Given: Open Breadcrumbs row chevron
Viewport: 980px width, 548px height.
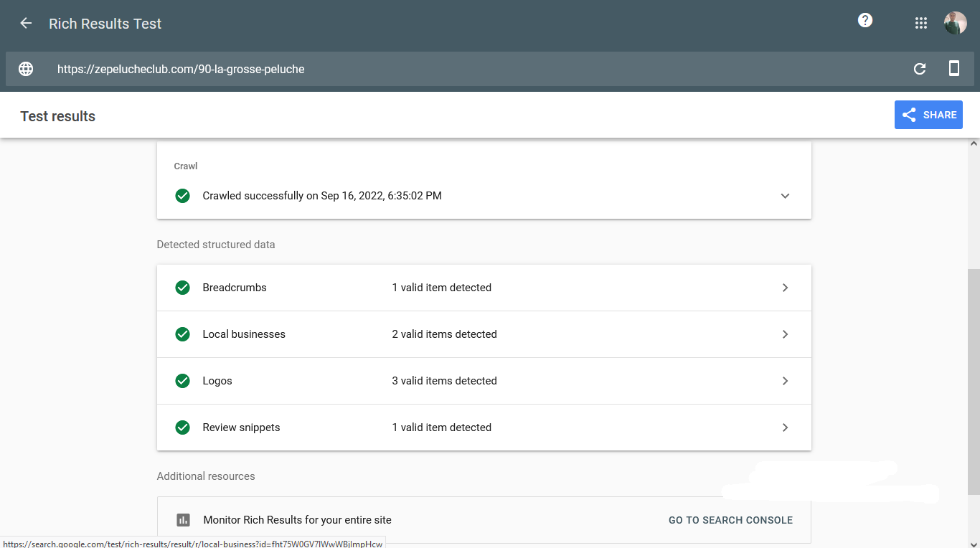Looking at the screenshot, I should [785, 288].
